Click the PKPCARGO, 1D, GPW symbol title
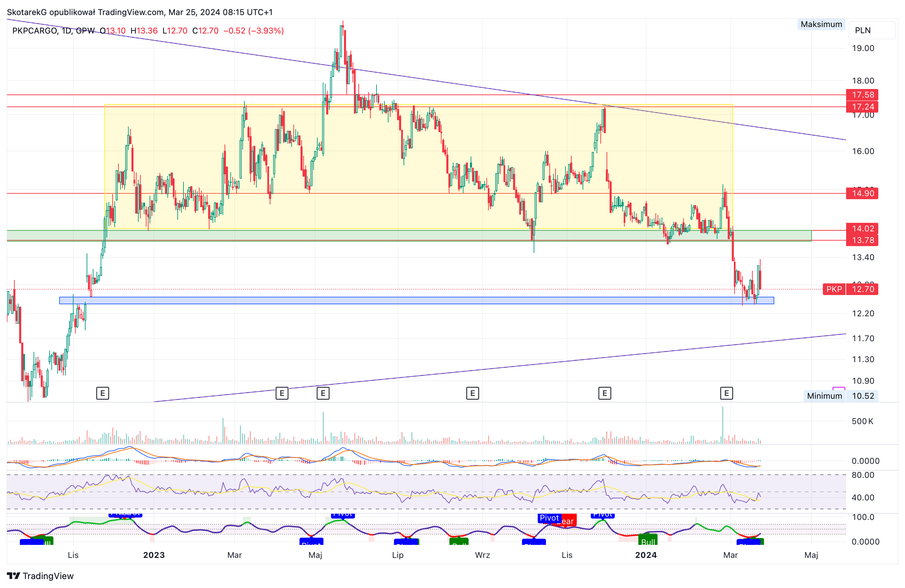This screenshot has height=588, width=905. point(53,31)
